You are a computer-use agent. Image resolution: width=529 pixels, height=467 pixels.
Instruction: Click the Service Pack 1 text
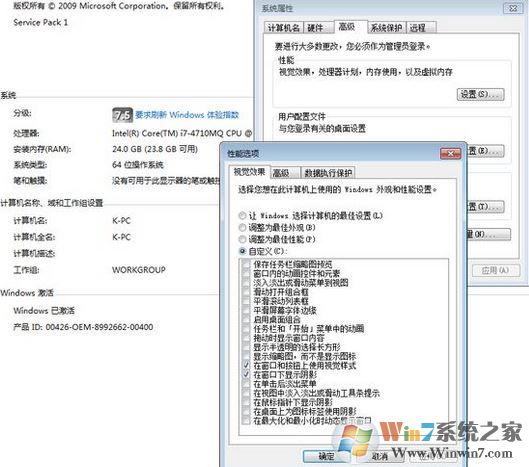pyautogui.click(x=40, y=22)
